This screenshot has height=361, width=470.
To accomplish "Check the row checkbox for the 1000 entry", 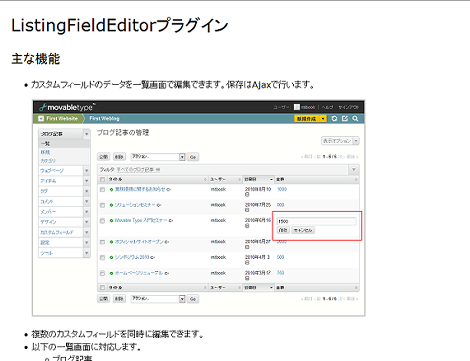I will coord(102,189).
